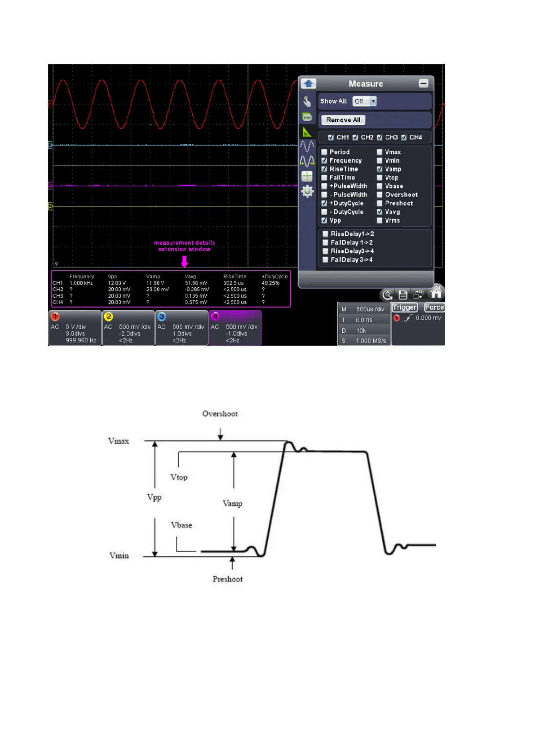
Task: Uncheck the Vpp measurement
Action: (x=324, y=220)
